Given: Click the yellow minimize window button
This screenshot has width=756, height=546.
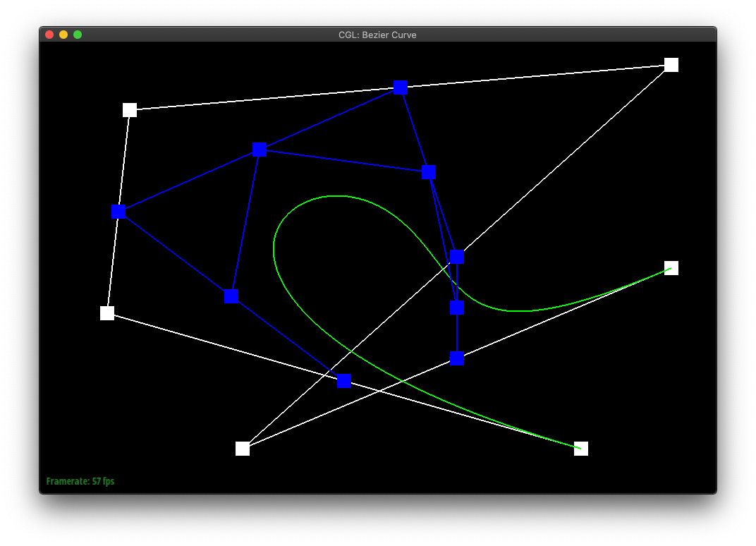Looking at the screenshot, I should click(63, 35).
